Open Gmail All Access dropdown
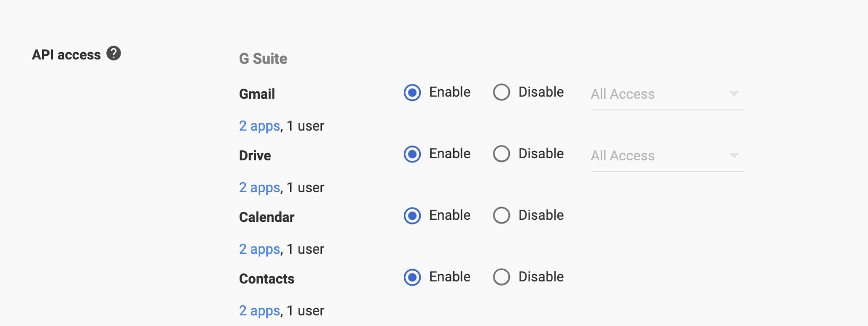 [x=667, y=95]
